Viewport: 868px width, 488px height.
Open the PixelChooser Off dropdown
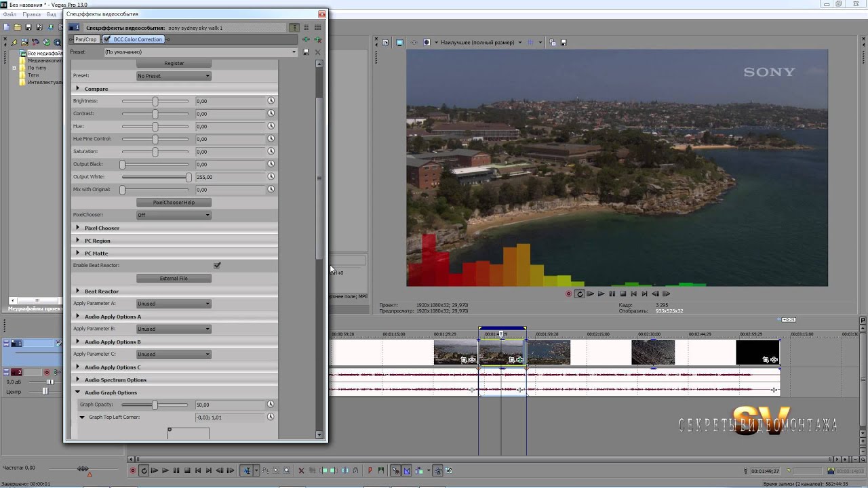coord(174,215)
